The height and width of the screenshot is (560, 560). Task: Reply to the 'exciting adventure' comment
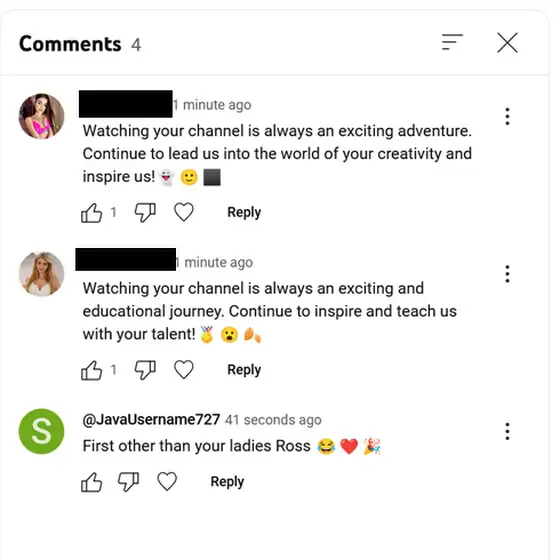(244, 212)
